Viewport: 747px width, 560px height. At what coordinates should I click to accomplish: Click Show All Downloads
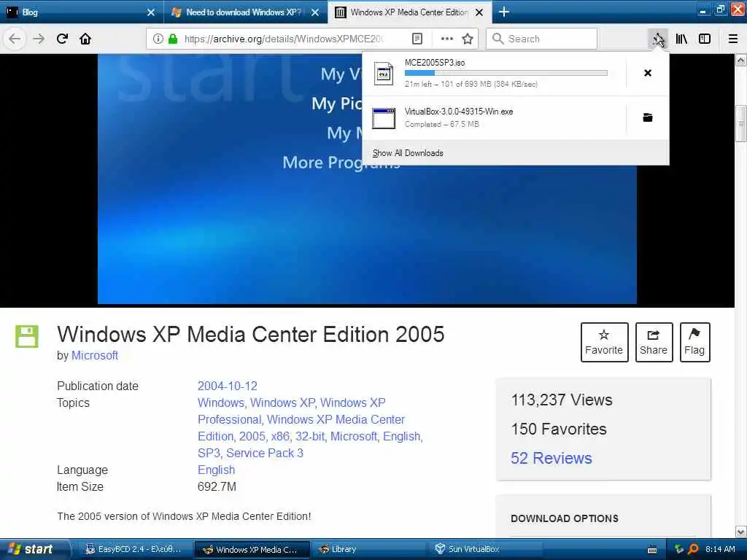[408, 153]
